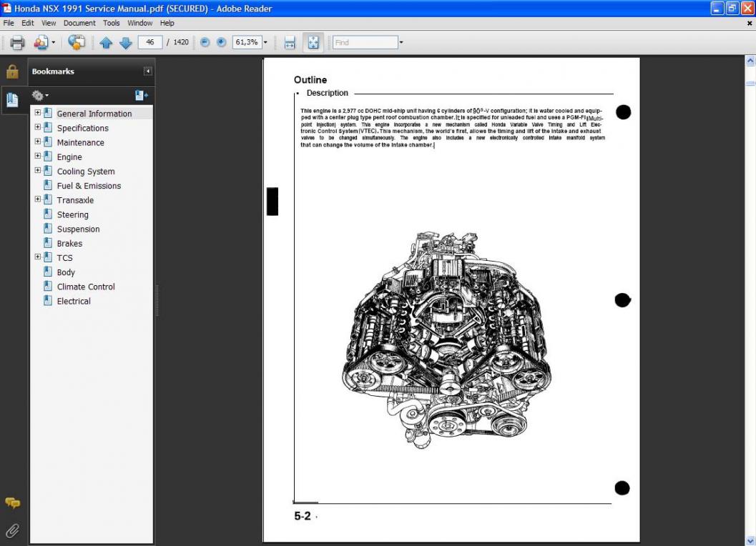Open zoom level dropdown arrow
Screen dimensions: 756x546
(x=265, y=43)
